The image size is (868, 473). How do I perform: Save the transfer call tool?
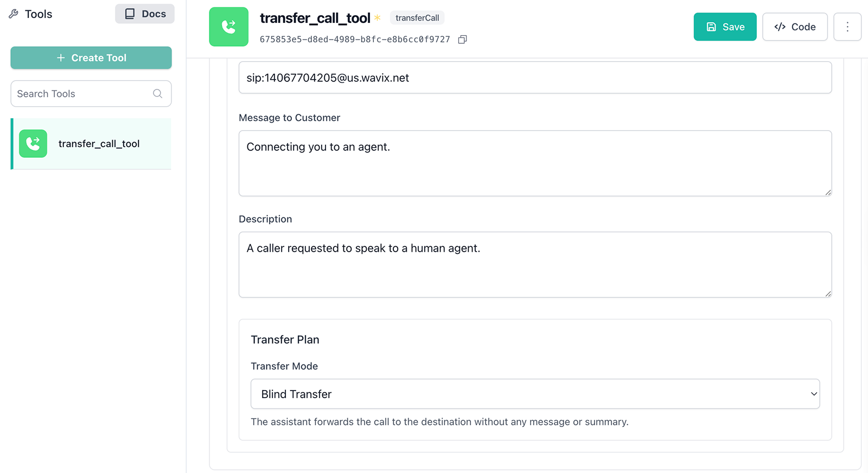(x=725, y=27)
